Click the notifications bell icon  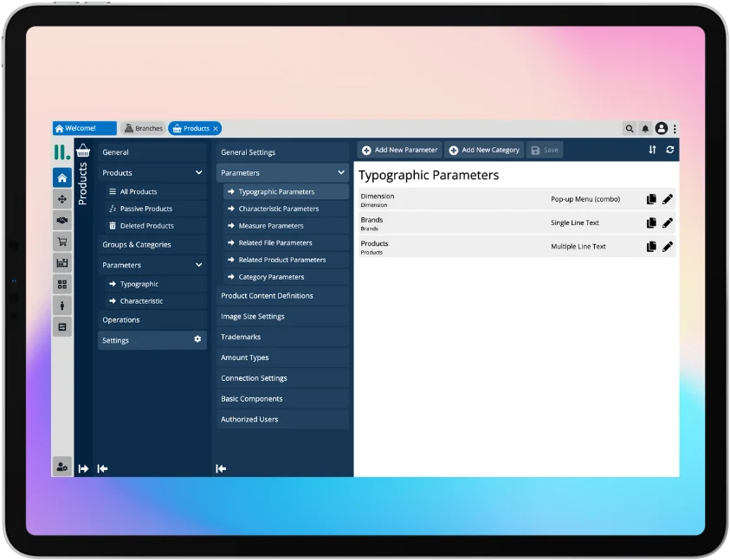click(x=645, y=128)
